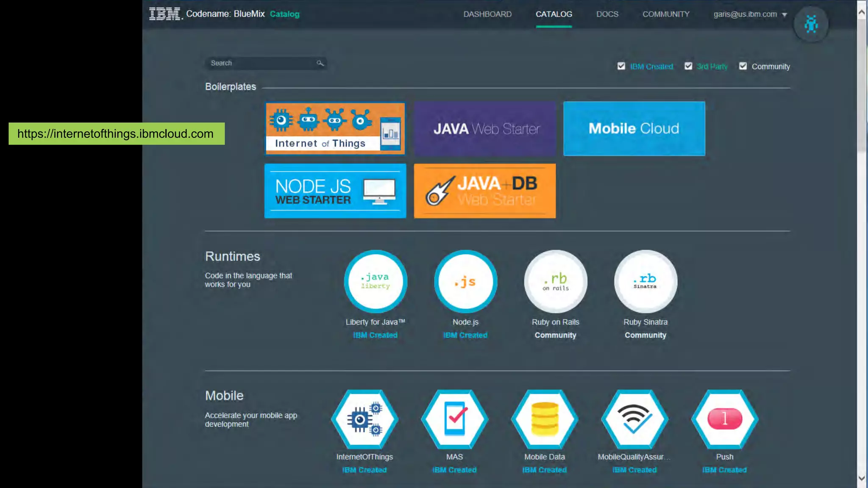Select the Node.js runtime icon
Screen dimensions: 868x488
[x=465, y=281]
